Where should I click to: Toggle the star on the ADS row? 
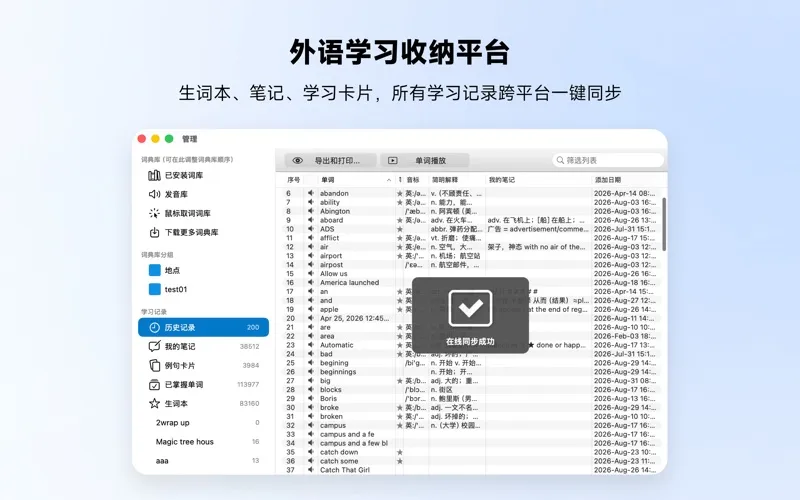400,229
